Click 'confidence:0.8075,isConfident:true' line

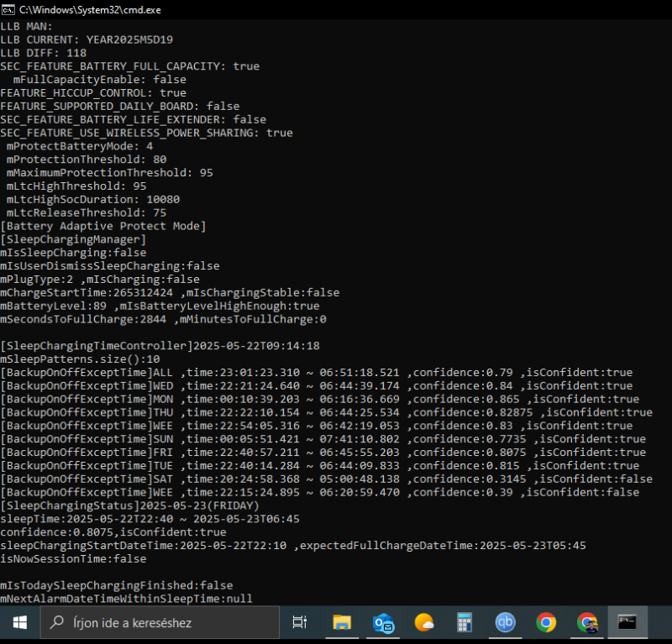tap(113, 532)
